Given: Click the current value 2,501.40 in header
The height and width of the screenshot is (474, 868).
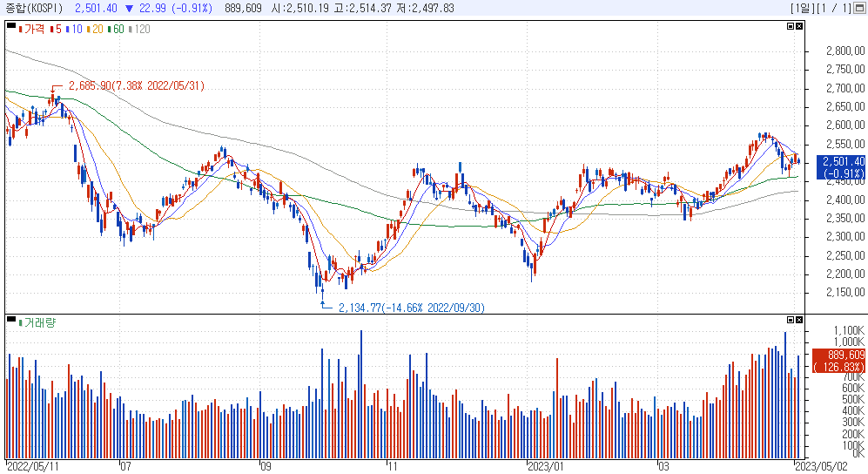Looking at the screenshot, I should 96,9.
